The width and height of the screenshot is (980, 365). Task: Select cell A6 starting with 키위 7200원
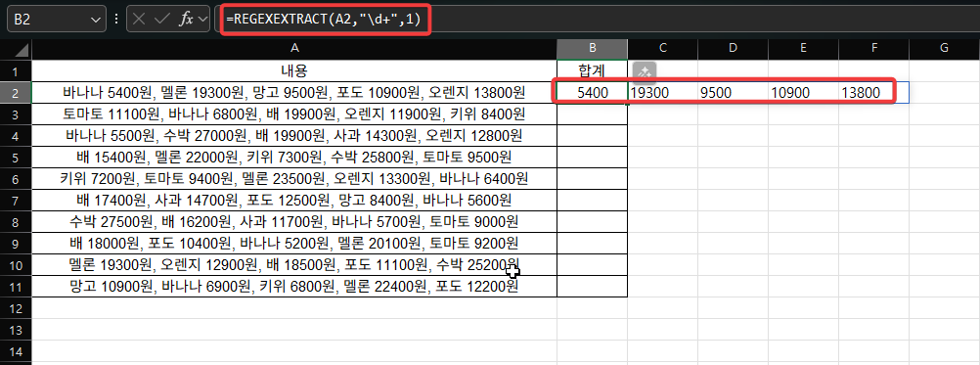pos(294,179)
